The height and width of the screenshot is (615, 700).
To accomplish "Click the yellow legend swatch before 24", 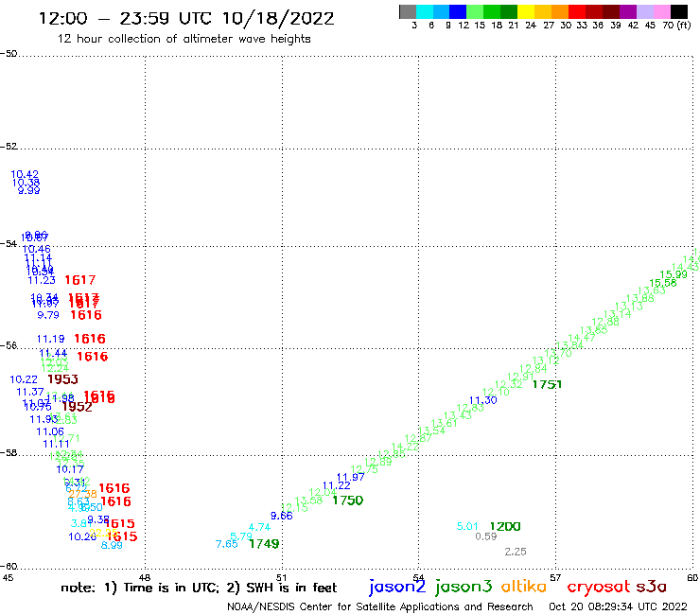I will pos(526,11).
